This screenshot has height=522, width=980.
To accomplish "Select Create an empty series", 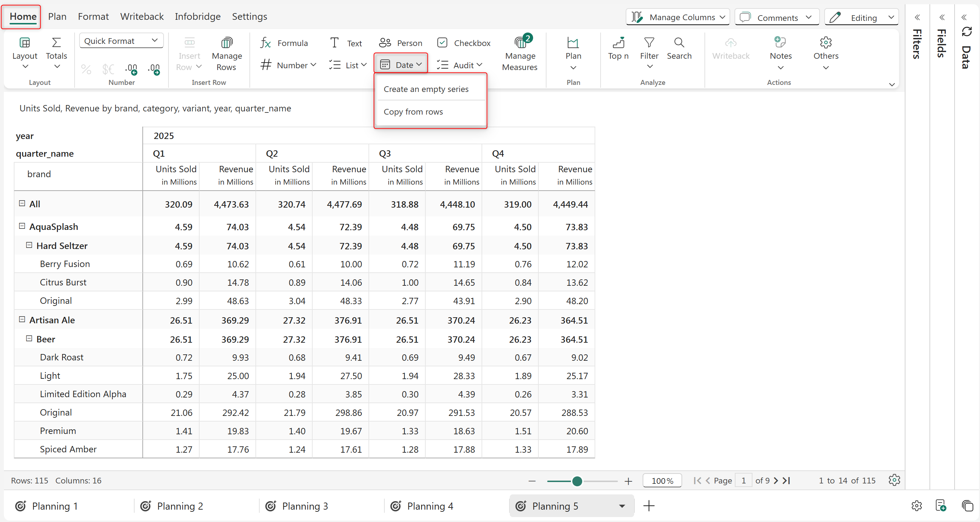I will click(426, 89).
